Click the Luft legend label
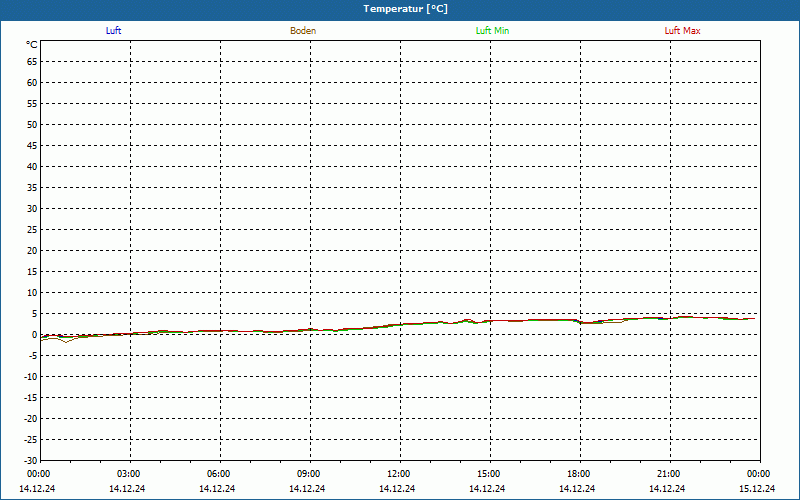The height and width of the screenshot is (500, 800). click(113, 31)
